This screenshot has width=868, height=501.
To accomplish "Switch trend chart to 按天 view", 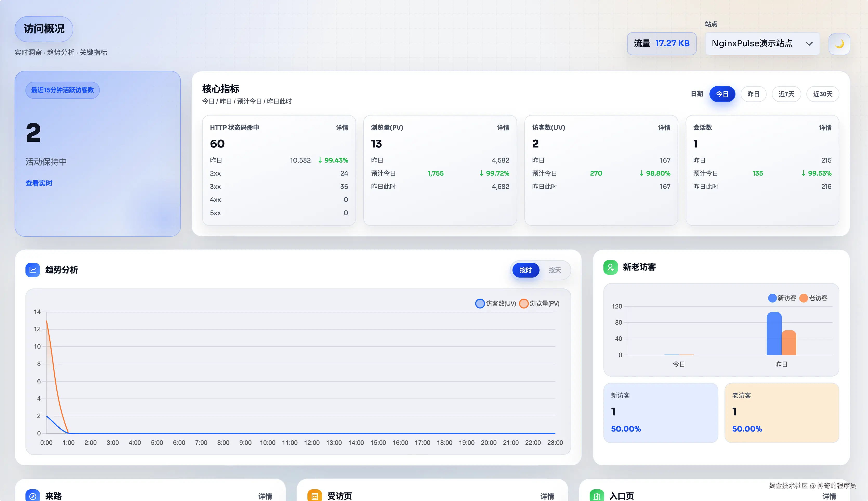I will pos(555,270).
